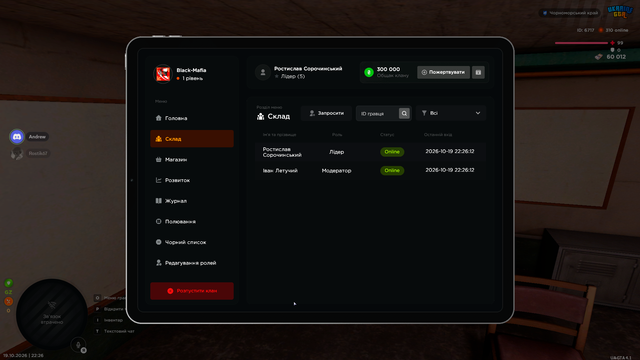Click the person icon next to Редагування ролей
Viewport: 640px width, 360px height.
tap(158, 263)
